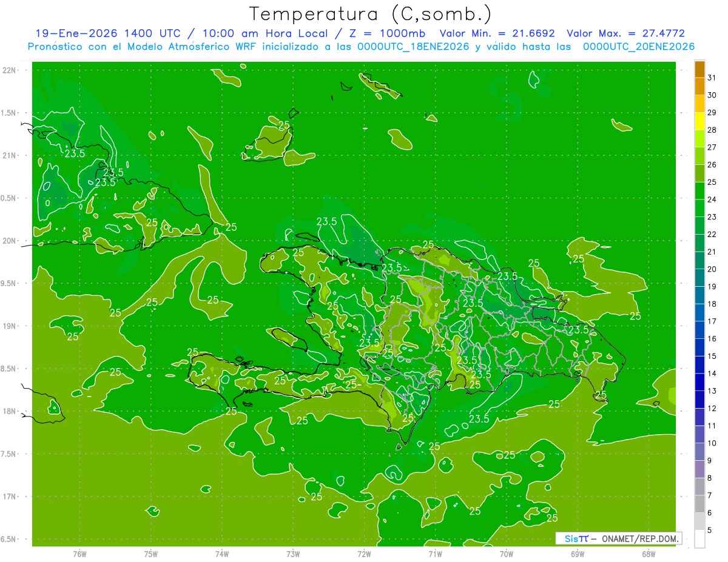Viewport: 728px width, 562px height.
Task: Click the "28" color scale label
Action: 712,130
